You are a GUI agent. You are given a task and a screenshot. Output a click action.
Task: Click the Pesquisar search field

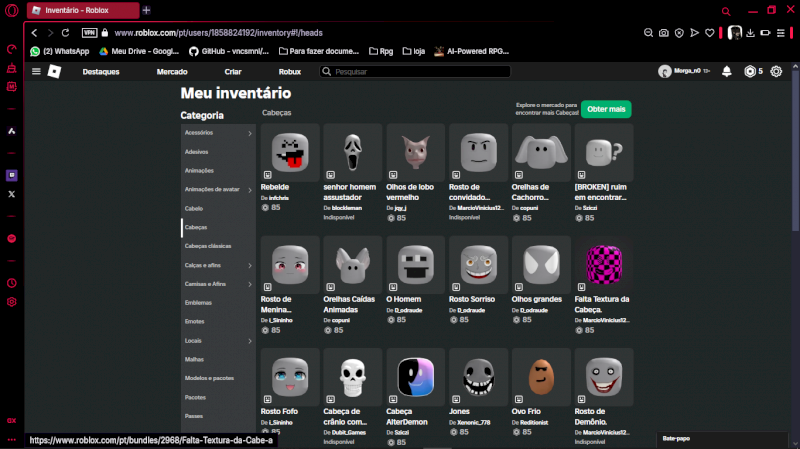tap(420, 72)
